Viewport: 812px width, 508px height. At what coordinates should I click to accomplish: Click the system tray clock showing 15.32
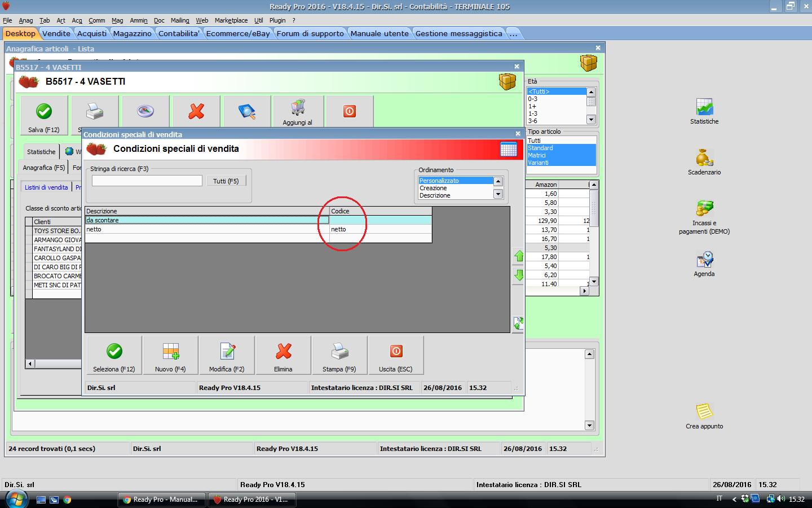point(796,499)
